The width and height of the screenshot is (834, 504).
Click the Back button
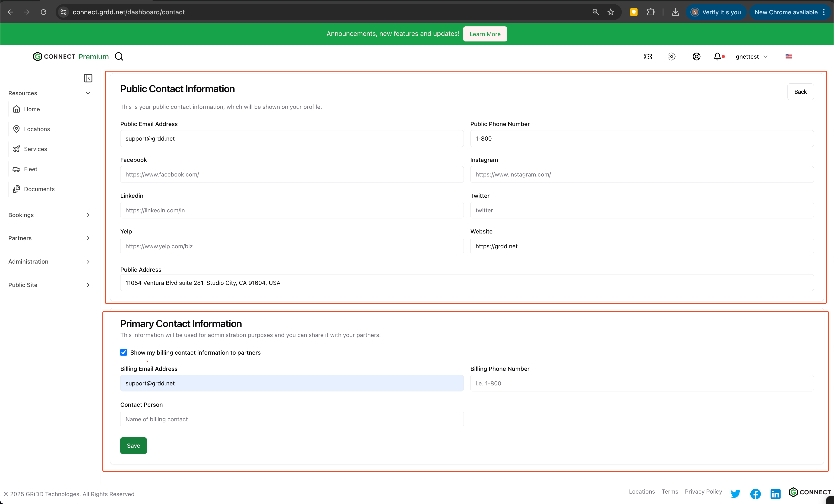(800, 92)
